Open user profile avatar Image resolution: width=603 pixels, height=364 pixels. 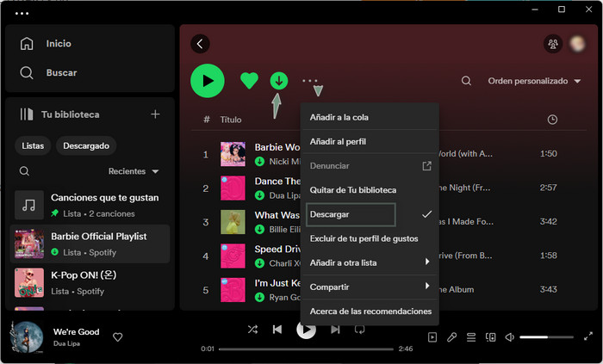coord(577,44)
